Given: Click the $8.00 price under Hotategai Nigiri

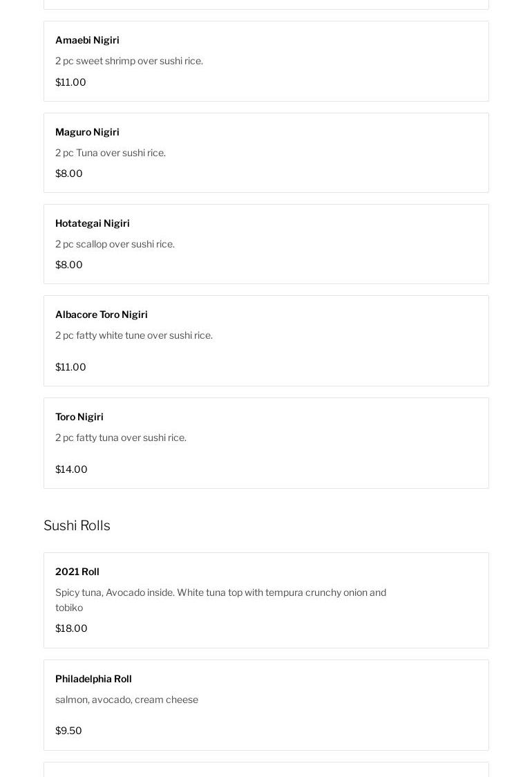Looking at the screenshot, I should click(x=69, y=265).
